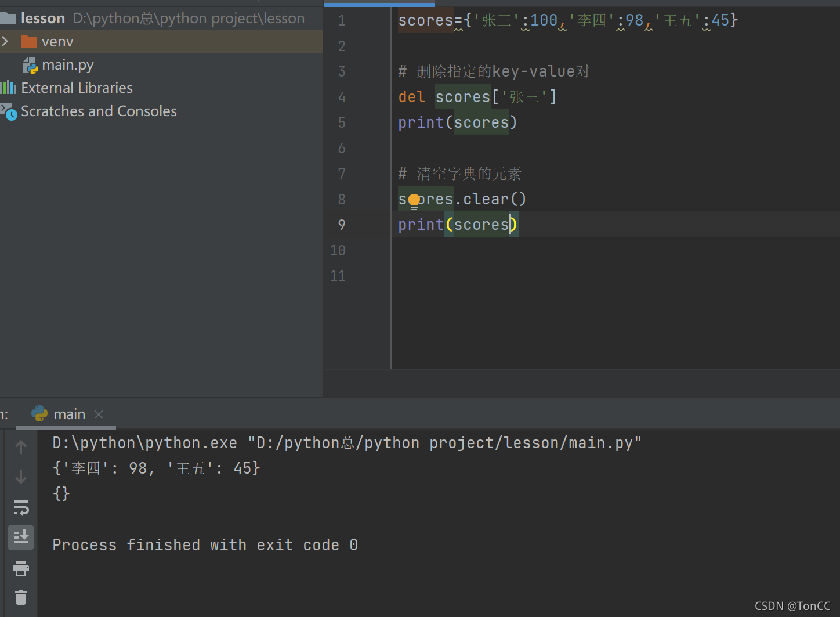This screenshot has height=617, width=840.
Task: Click line number 1 in the gutter
Action: pyautogui.click(x=342, y=21)
